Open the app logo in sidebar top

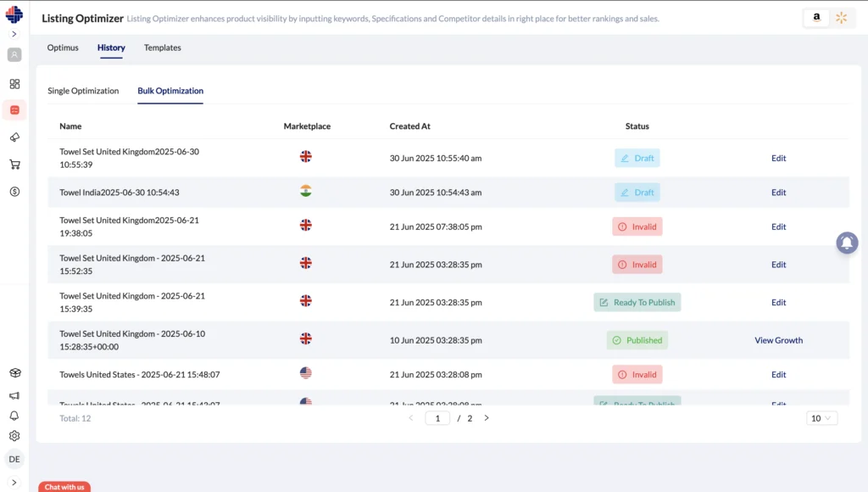(14, 14)
